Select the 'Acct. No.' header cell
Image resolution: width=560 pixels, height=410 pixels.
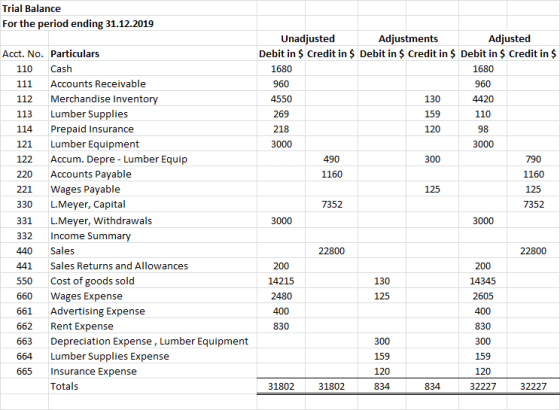tap(23, 54)
